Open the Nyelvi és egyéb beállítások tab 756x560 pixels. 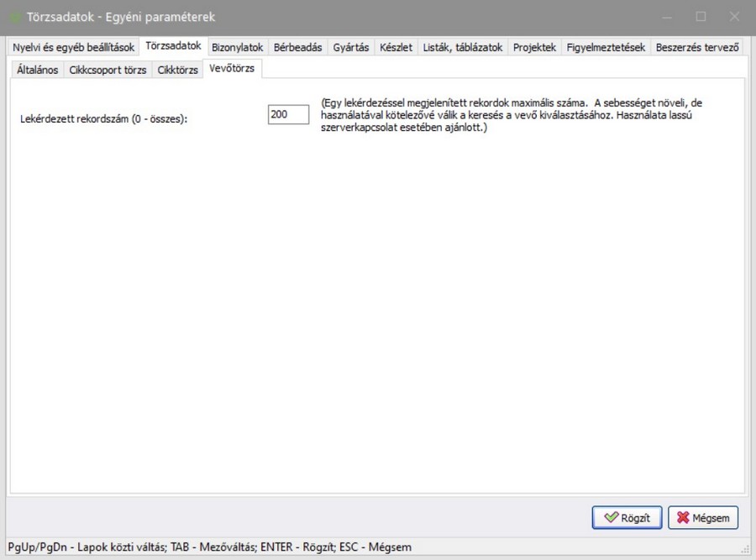click(x=73, y=48)
